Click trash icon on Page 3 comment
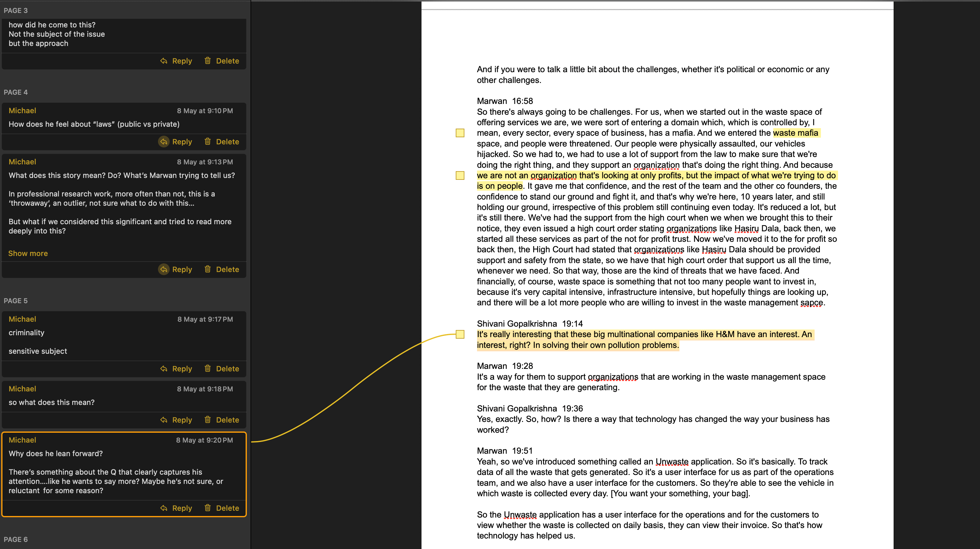 (x=207, y=61)
